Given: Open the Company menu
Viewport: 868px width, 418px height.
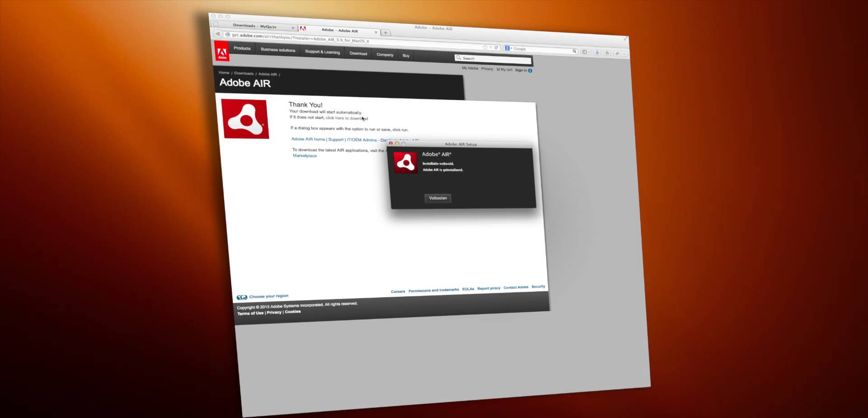Looking at the screenshot, I should [385, 55].
